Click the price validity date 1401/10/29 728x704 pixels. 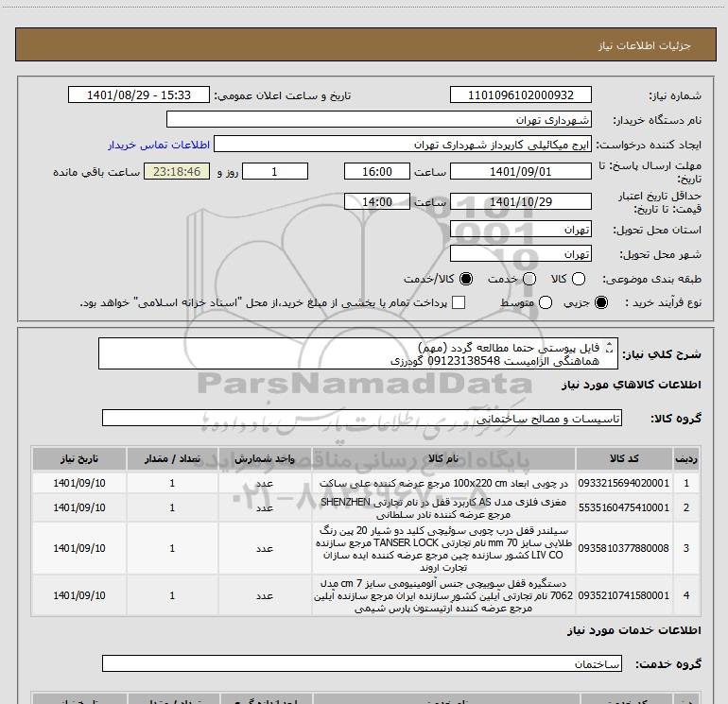[x=520, y=202]
